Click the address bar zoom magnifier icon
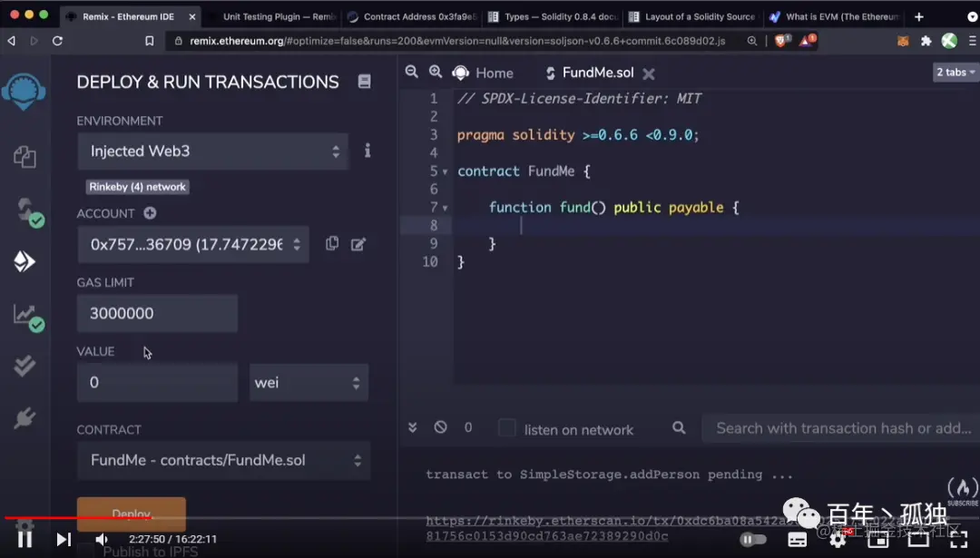Viewport: 980px width, 558px height. (752, 41)
